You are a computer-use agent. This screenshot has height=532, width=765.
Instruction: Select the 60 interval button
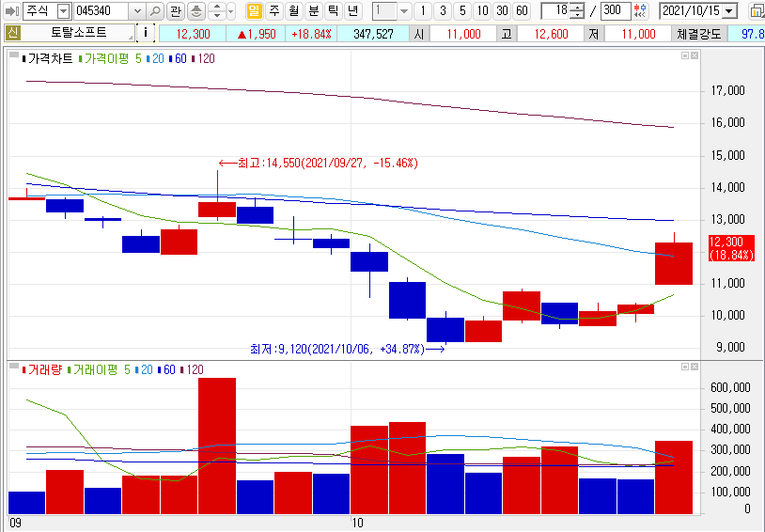point(522,10)
